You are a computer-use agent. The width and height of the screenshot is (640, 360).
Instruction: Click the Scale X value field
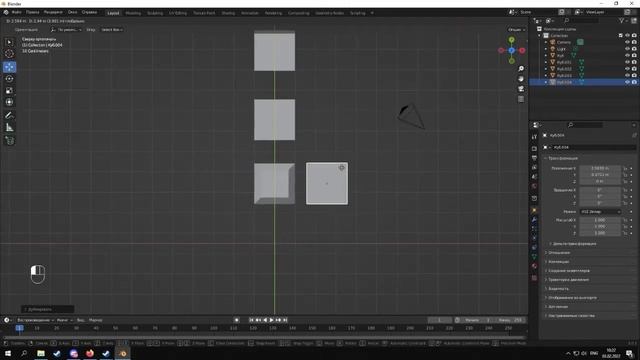[600, 220]
